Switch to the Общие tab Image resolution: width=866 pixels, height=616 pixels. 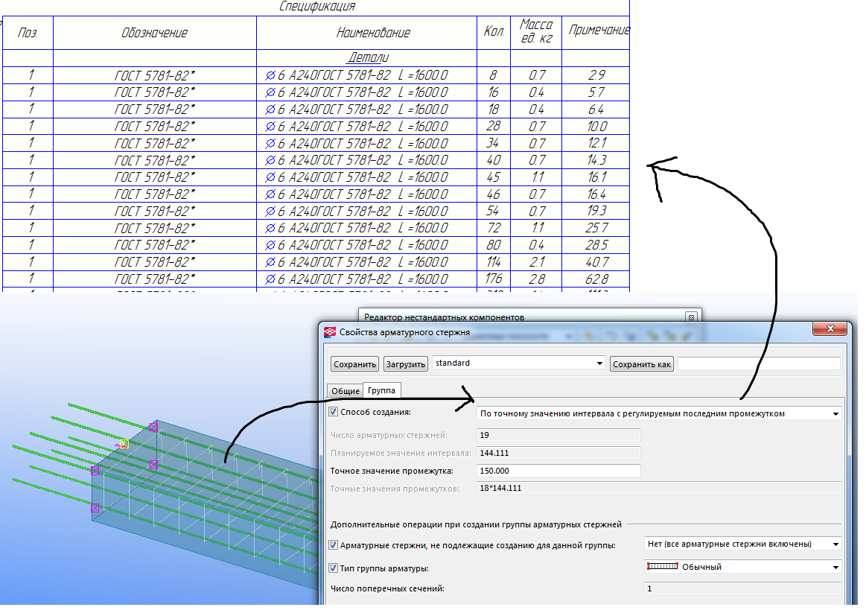[345, 390]
